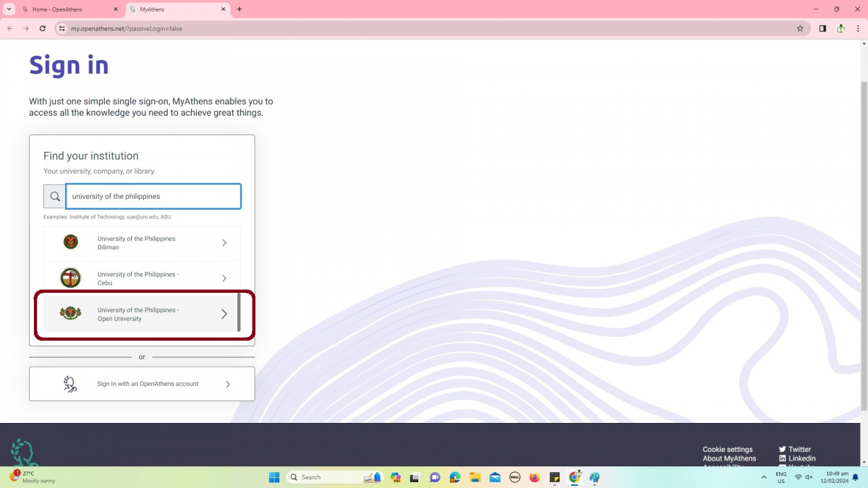868x488 pixels.
Task: Open File Explorer from the taskbar
Action: click(x=475, y=477)
